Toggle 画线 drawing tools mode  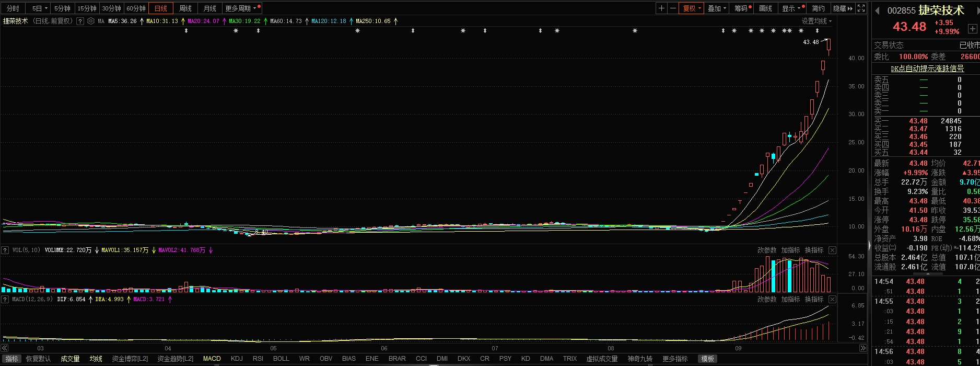click(x=765, y=8)
